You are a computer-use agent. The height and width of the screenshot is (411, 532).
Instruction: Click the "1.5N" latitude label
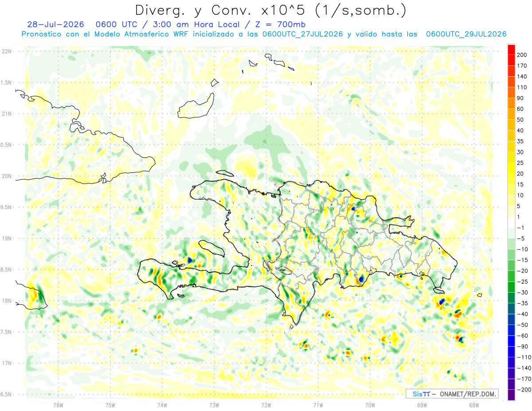7,82
